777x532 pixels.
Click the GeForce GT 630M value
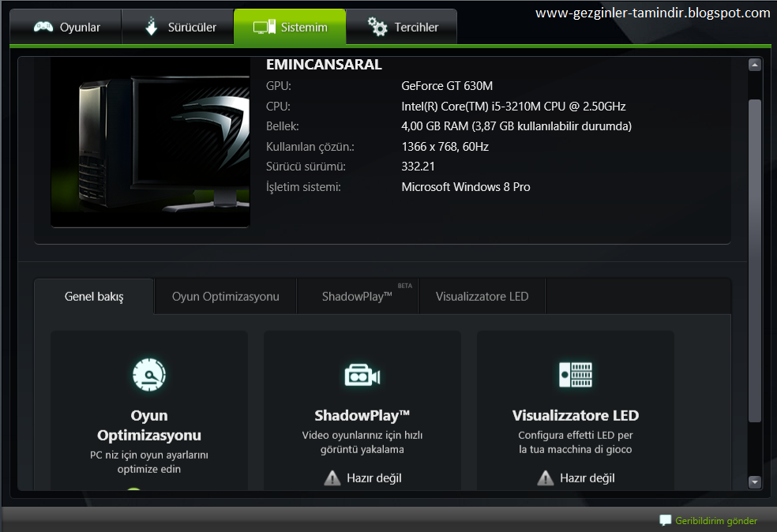click(447, 86)
